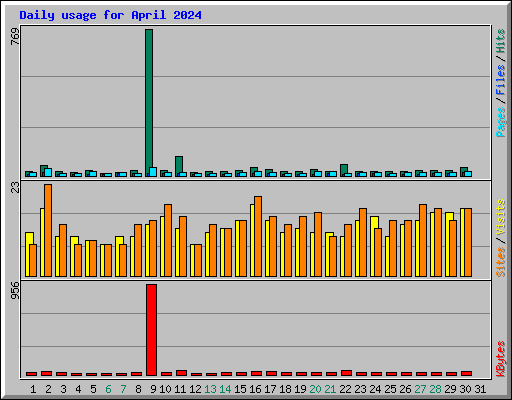Click day label '9' on the x-axis

(x=153, y=389)
